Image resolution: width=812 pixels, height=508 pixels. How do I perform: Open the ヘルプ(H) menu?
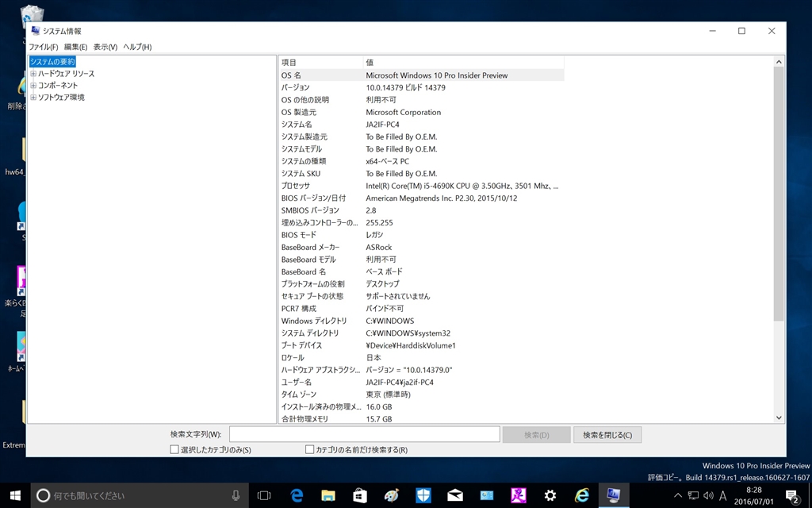pos(137,47)
